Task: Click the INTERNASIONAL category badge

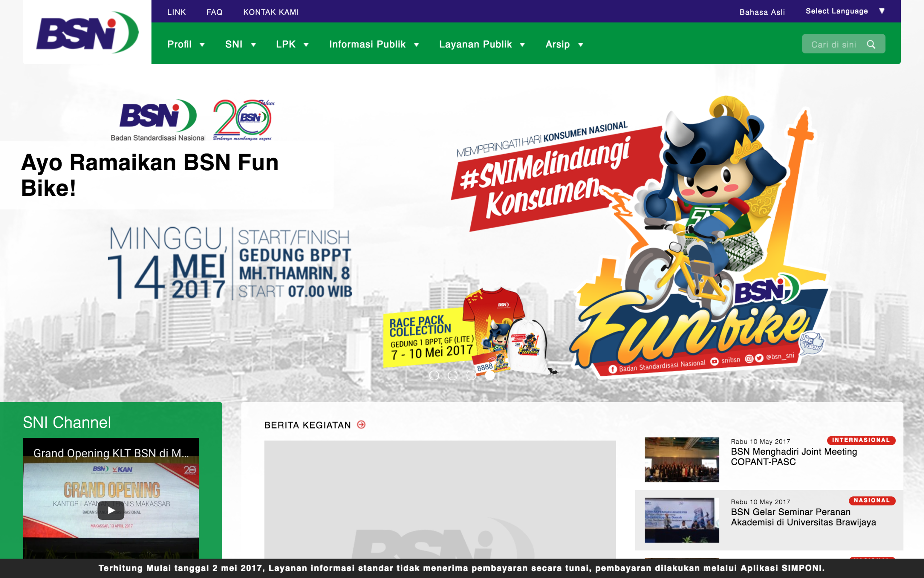Action: (861, 440)
